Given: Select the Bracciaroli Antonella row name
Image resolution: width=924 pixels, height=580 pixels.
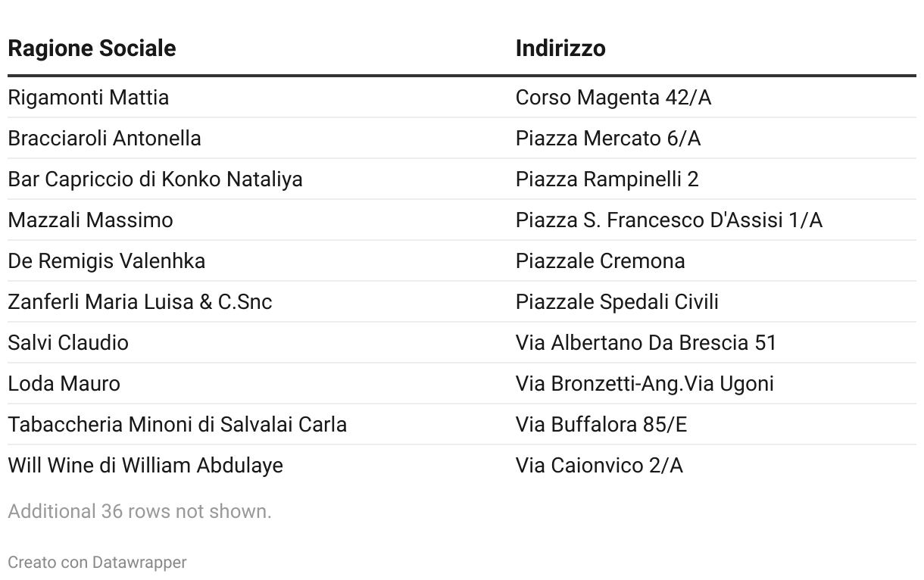Looking at the screenshot, I should pos(105,139).
